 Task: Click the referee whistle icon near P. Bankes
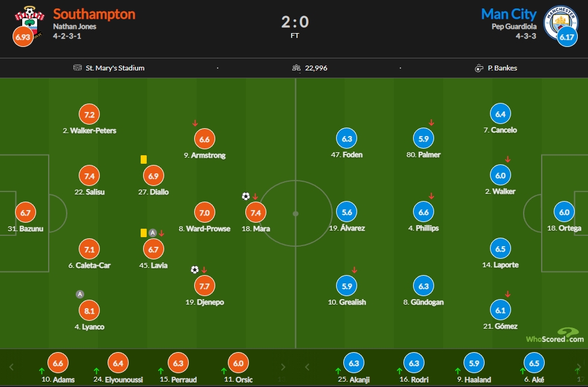479,68
